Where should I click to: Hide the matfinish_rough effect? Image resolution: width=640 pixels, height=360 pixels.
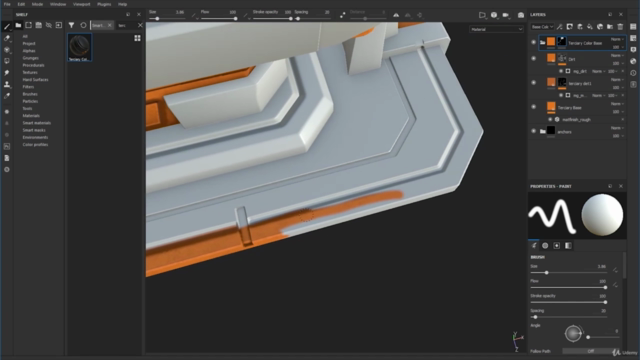[x=550, y=120]
